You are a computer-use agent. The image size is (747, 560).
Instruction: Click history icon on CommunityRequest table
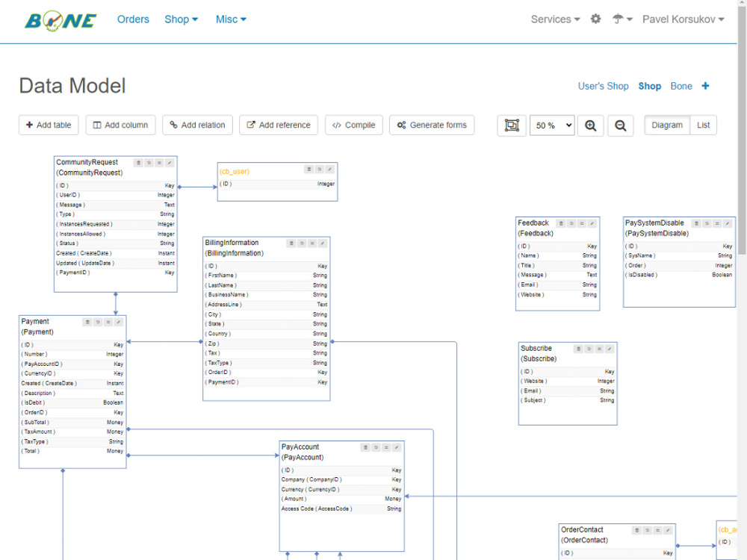[x=149, y=163]
